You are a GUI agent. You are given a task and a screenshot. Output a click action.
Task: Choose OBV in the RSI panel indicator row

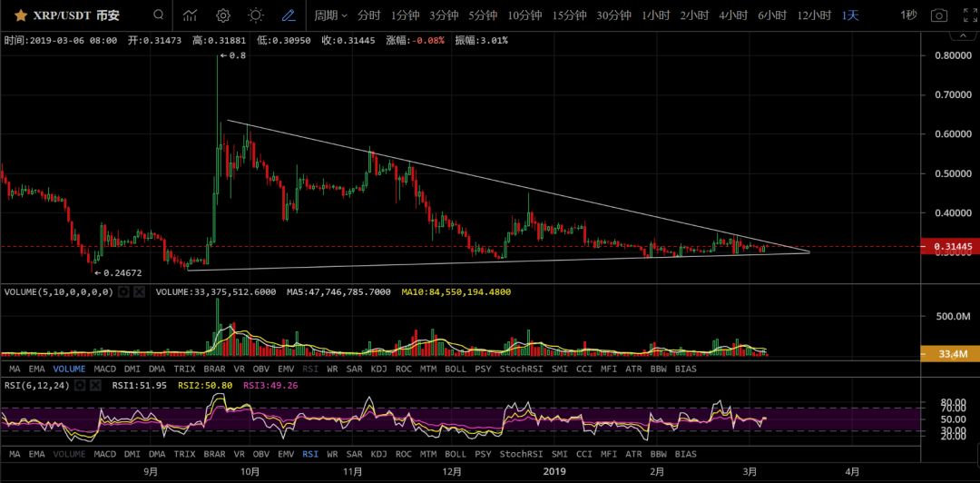click(260, 454)
